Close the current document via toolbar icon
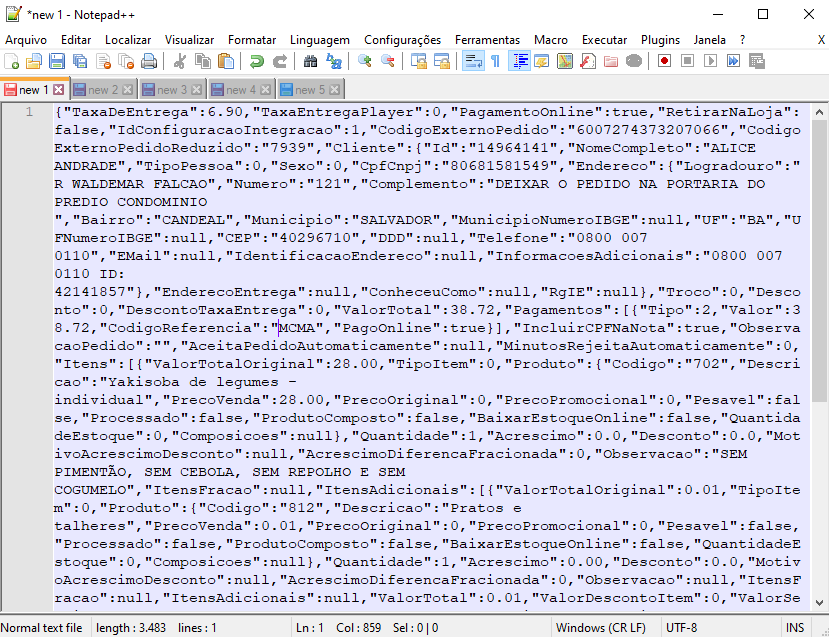Screen dimensions: 829x637 pos(103,61)
